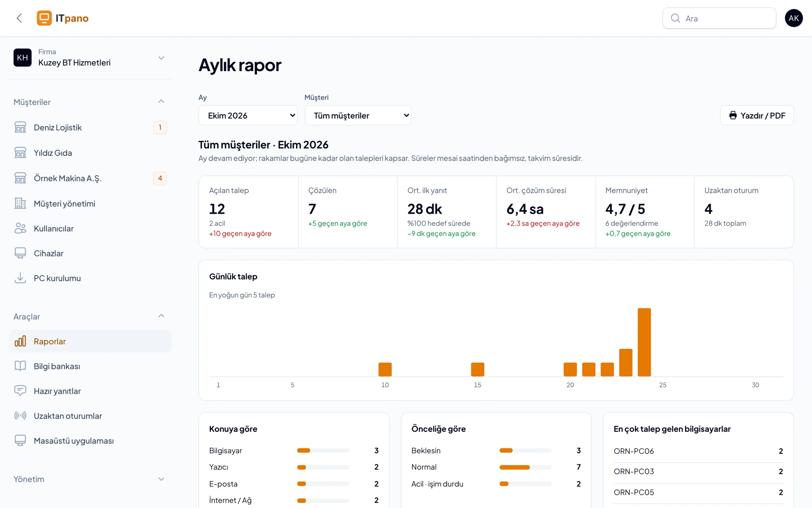Screen dimensions: 812x508
Task: Click the tallest bar in Günlük talep chart
Action: click(x=644, y=342)
